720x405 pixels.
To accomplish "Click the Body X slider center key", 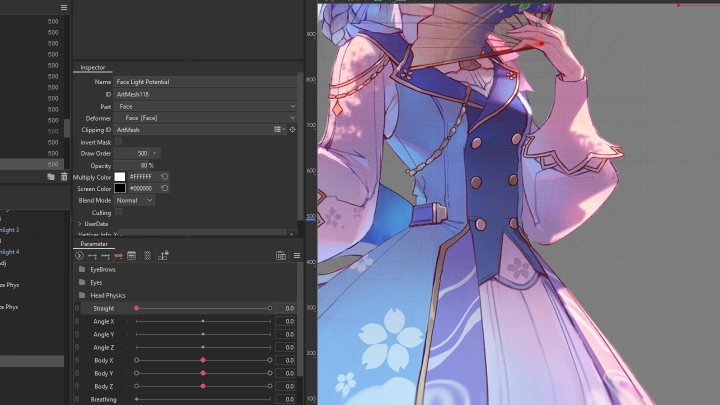I will [x=203, y=360].
